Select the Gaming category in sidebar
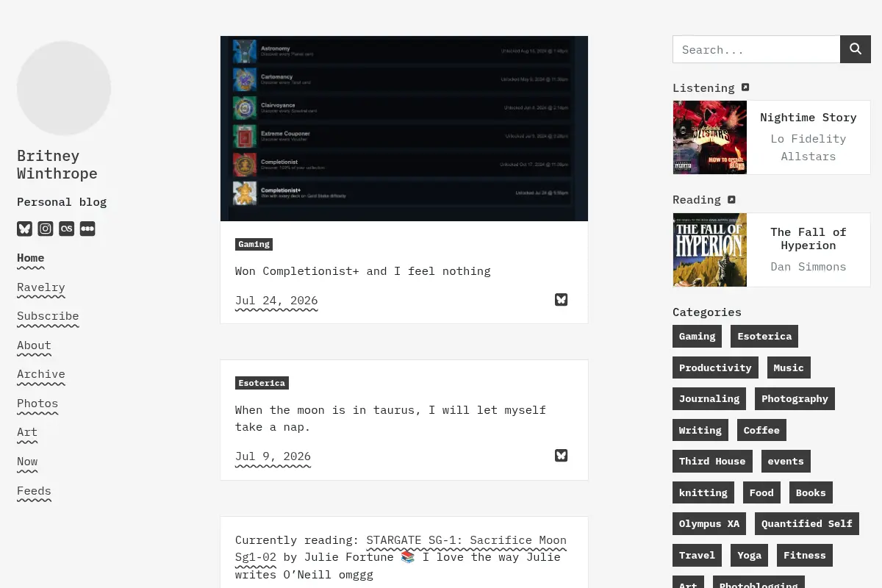 coord(698,337)
